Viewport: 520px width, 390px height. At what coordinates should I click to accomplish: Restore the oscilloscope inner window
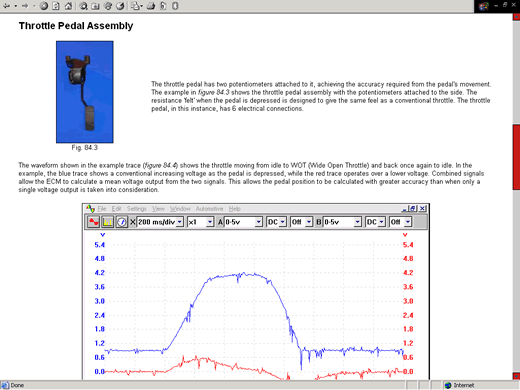413,209
